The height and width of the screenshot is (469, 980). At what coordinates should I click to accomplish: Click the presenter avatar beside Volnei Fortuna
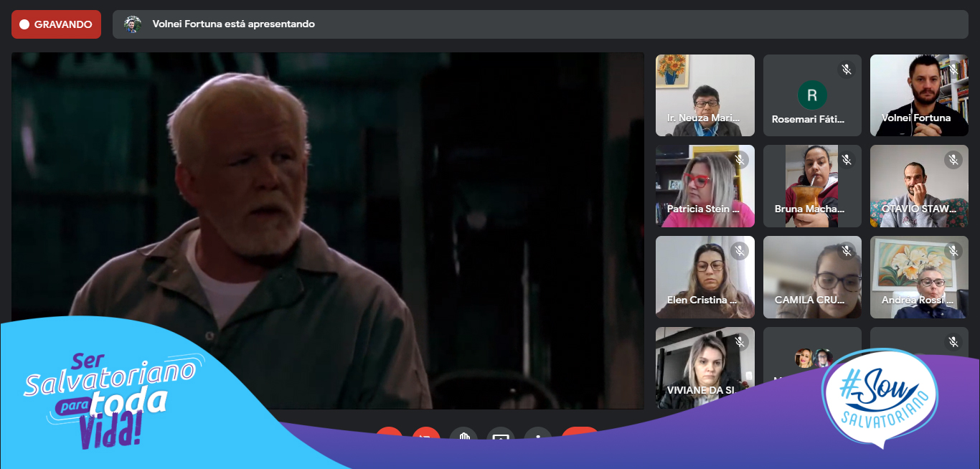click(x=132, y=24)
